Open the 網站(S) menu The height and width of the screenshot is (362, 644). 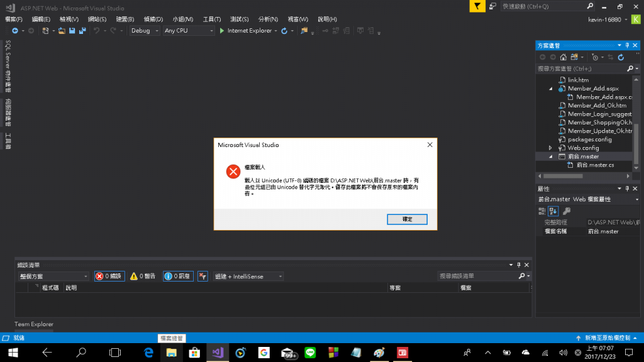97,19
